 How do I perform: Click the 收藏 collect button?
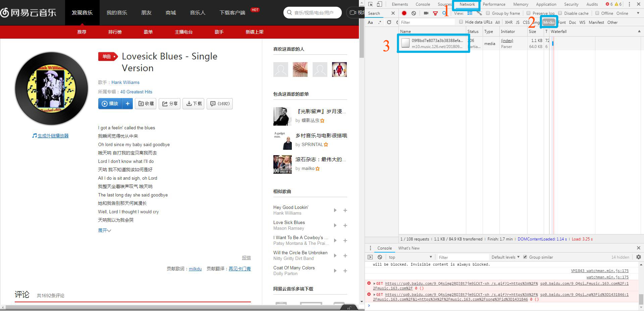[146, 103]
